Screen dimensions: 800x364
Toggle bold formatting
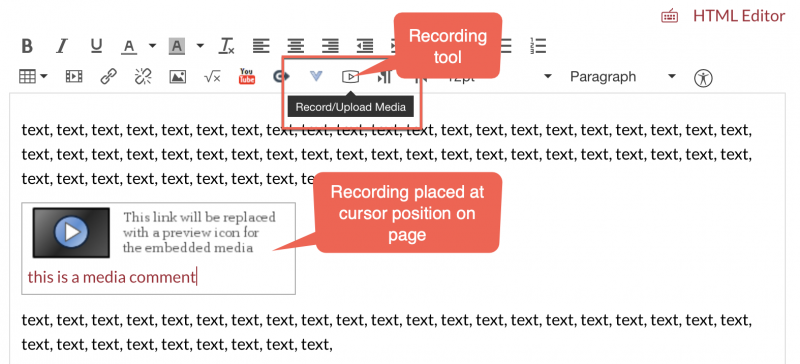(27, 46)
